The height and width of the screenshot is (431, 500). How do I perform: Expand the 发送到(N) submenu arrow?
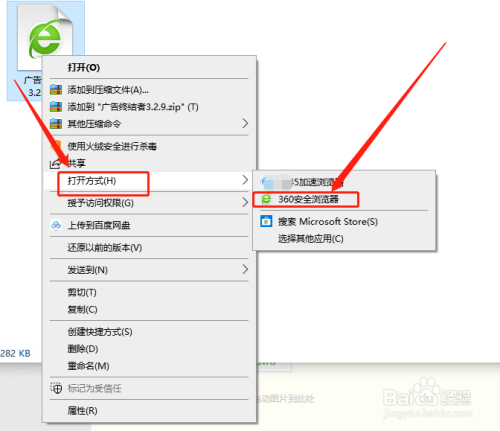coord(245,269)
